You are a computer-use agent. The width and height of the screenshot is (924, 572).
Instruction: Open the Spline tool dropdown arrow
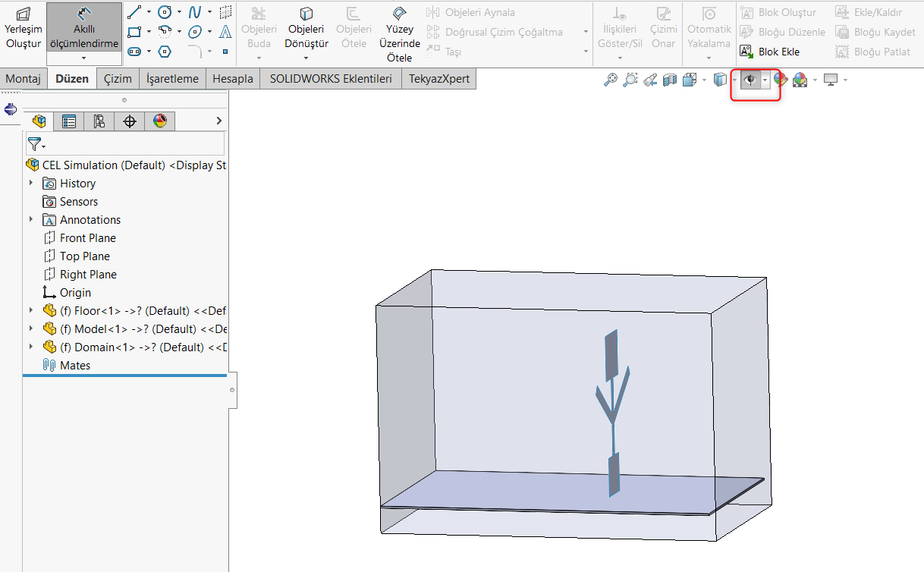click(x=209, y=12)
